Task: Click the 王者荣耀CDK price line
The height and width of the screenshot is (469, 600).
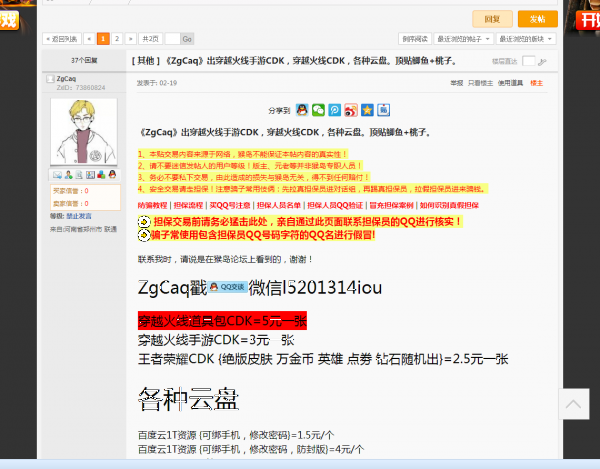Action: 323,359
